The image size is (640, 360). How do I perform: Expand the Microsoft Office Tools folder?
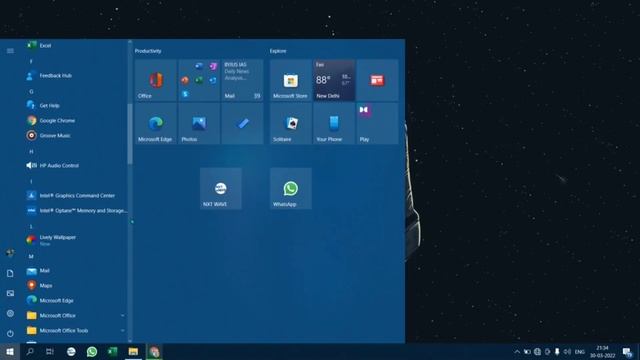[76, 331]
